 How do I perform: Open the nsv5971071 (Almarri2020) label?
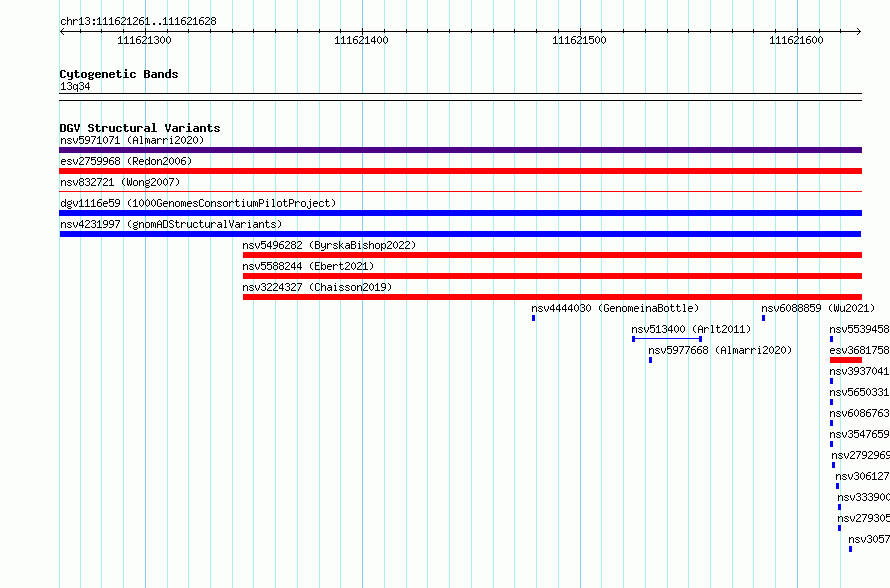[132, 140]
